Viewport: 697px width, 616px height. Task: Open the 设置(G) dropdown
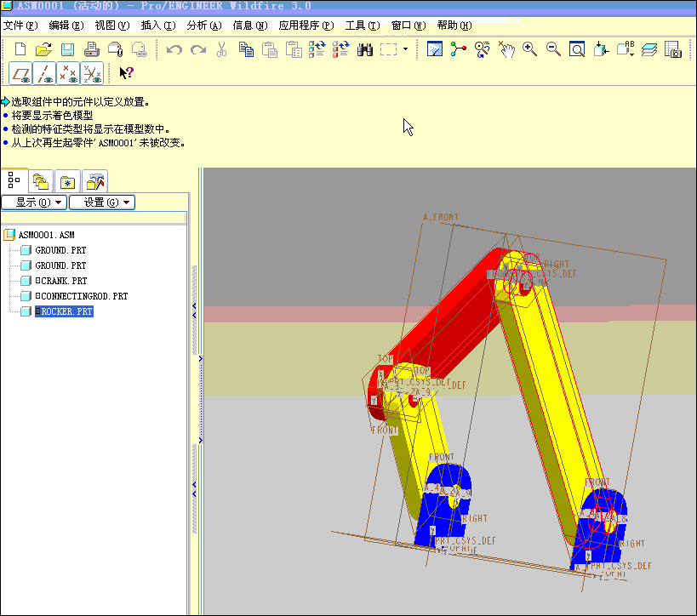102,202
